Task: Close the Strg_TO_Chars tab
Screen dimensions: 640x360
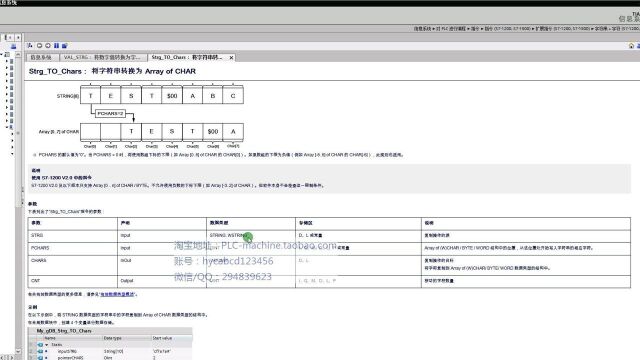Action: click(231, 58)
